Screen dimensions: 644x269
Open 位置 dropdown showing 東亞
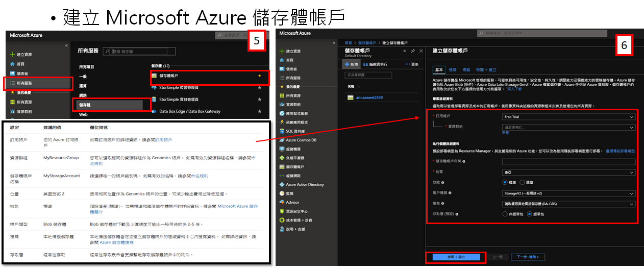click(568, 172)
